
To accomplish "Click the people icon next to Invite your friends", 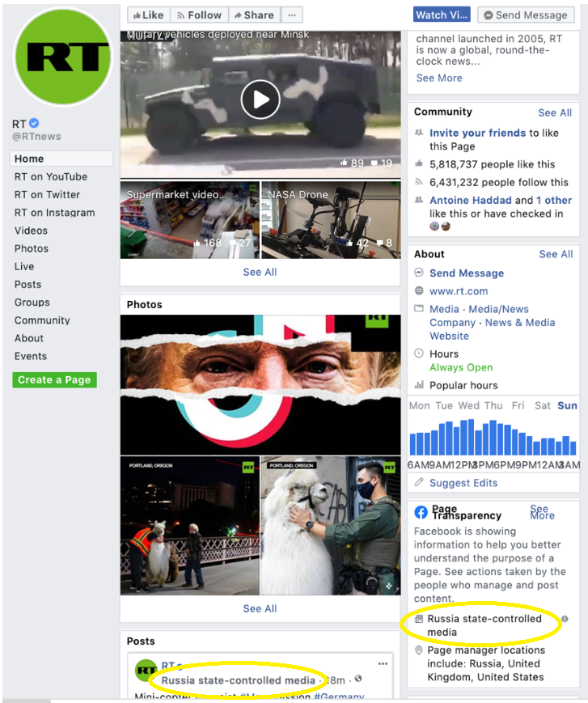I will [x=419, y=132].
